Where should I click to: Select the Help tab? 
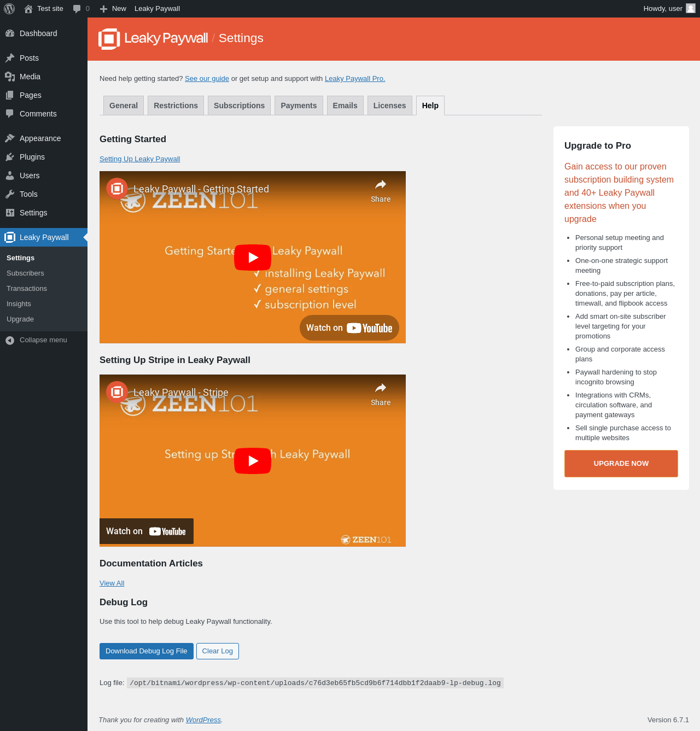coord(430,106)
